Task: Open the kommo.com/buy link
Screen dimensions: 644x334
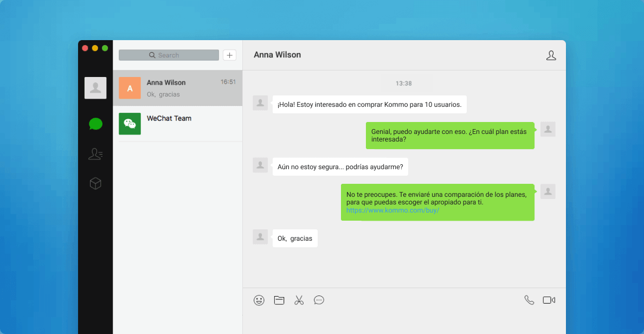Action: 392,210
